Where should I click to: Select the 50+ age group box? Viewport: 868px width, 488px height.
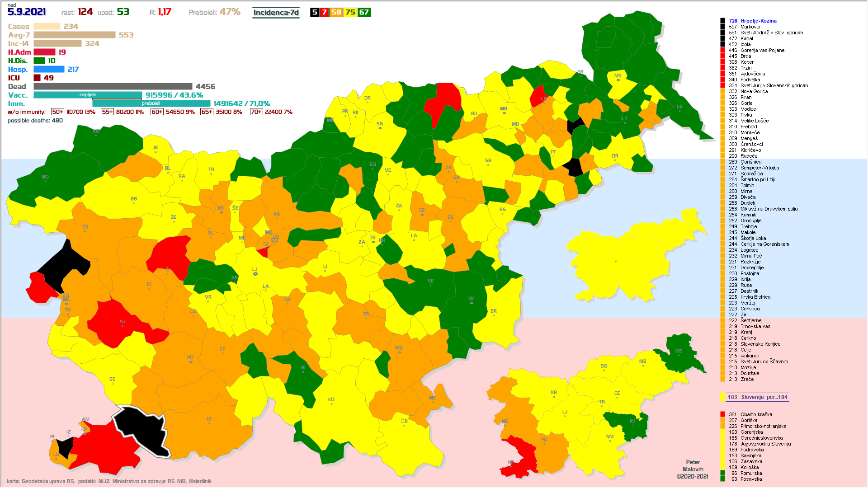click(57, 112)
